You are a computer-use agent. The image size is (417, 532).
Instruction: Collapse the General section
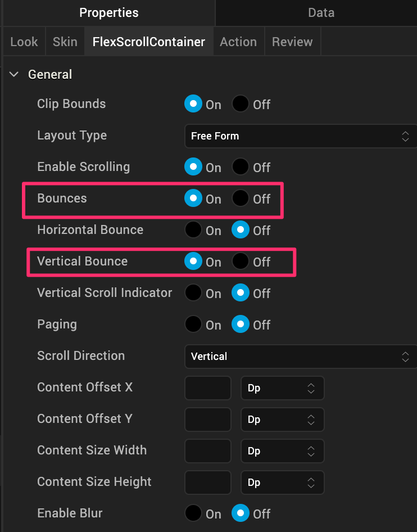pyautogui.click(x=13, y=74)
